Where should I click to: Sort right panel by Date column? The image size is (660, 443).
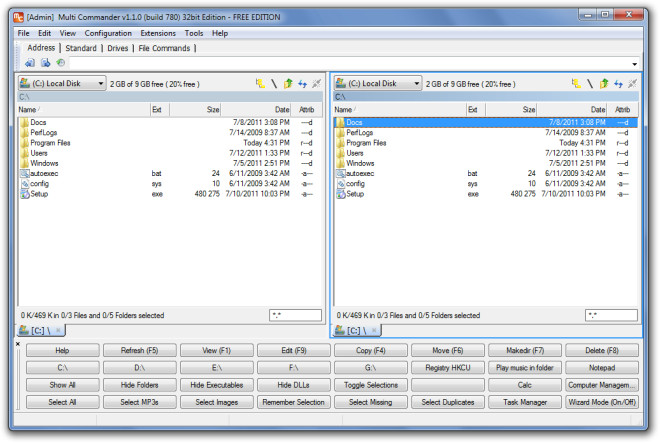(572, 109)
